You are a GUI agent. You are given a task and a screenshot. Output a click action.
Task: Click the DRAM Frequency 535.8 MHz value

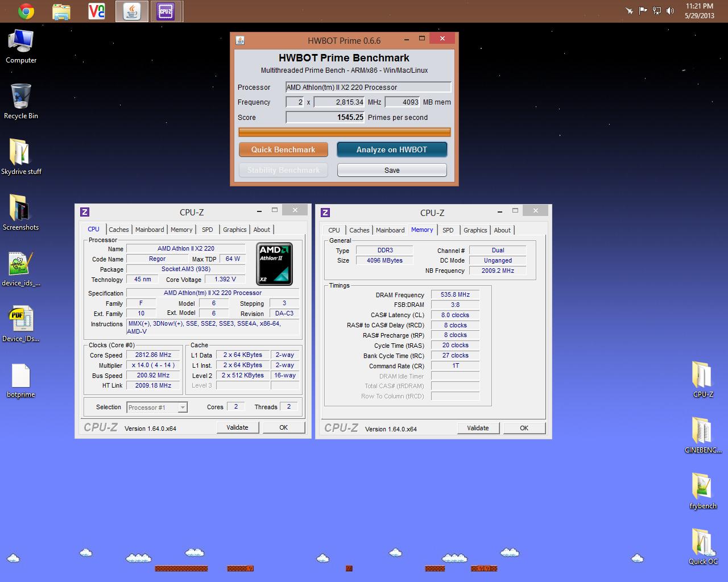(x=455, y=294)
